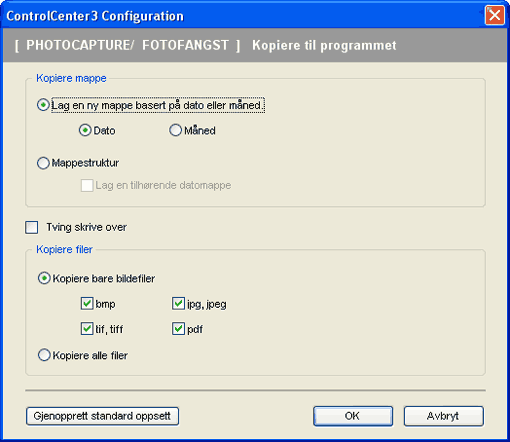Select Kopiere alle filer radio button

[x=44, y=355]
